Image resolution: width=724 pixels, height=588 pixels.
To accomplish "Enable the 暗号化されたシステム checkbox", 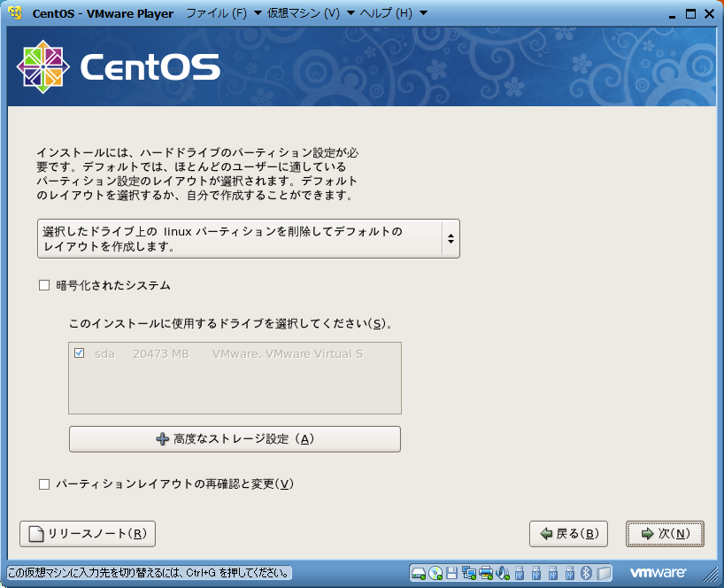I will point(44,286).
